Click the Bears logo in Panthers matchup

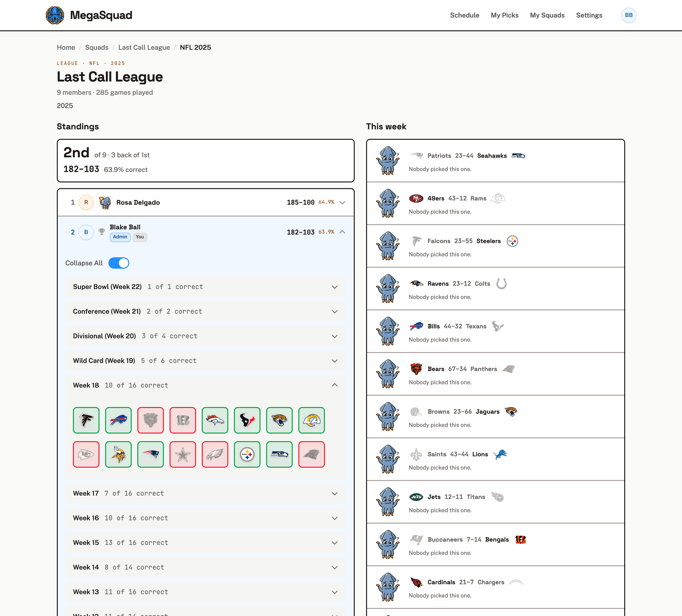tap(416, 369)
